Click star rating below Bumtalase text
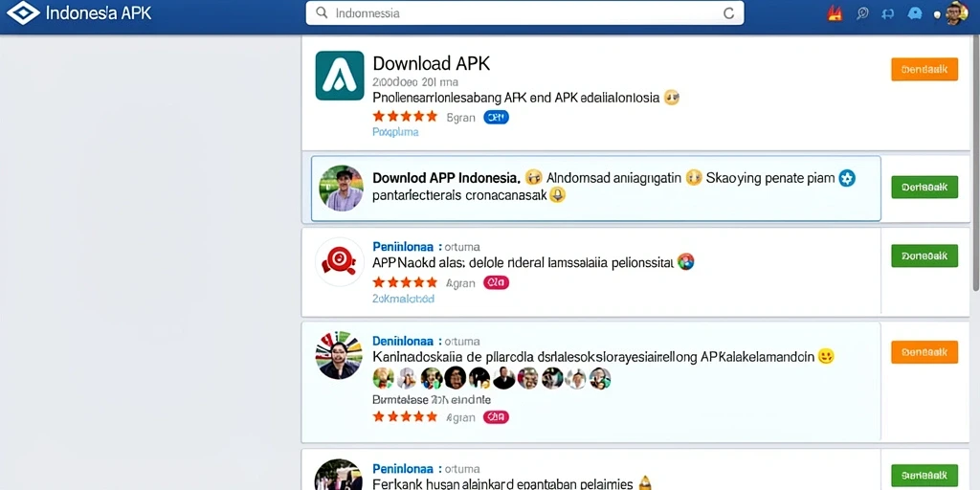The width and height of the screenshot is (980, 490). 405,416
